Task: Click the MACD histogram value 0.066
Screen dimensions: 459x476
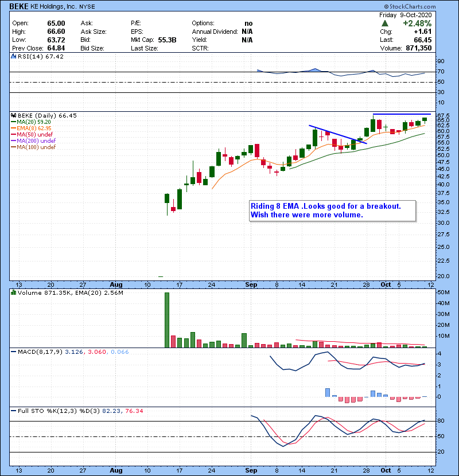Action: pyautogui.click(x=120, y=352)
